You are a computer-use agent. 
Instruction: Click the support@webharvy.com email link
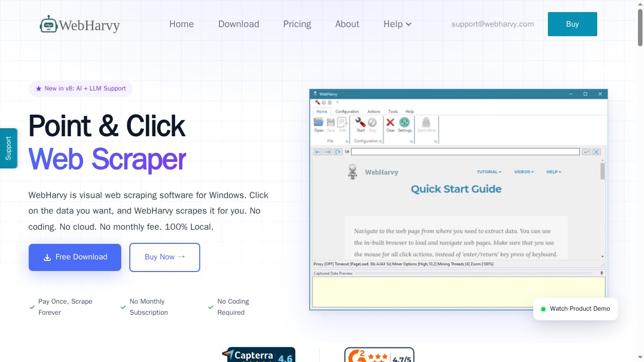click(493, 24)
